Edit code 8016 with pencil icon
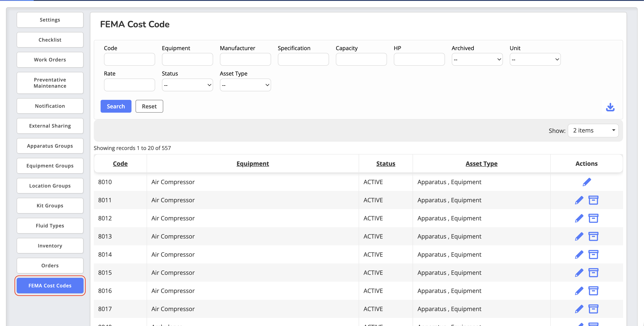Image resolution: width=644 pixels, height=326 pixels. click(579, 291)
